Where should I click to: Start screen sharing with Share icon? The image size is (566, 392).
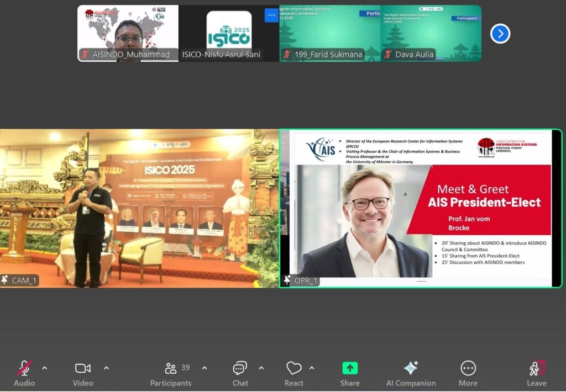350,368
